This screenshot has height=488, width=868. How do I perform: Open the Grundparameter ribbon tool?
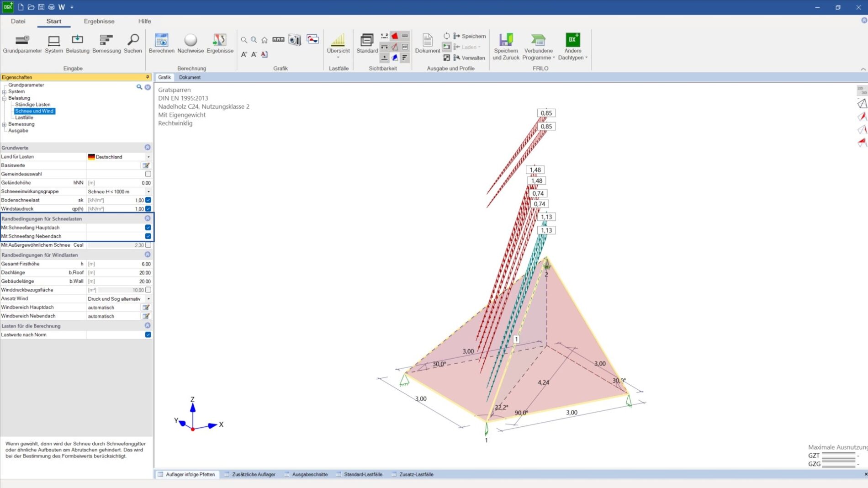pos(22,44)
